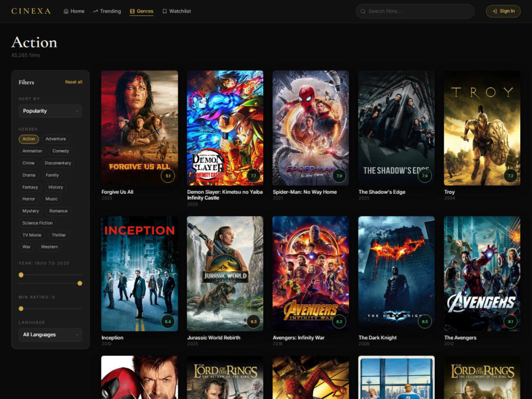The image size is (532, 399).
Task: Toggle the Documentary genre chip
Action: (57, 163)
